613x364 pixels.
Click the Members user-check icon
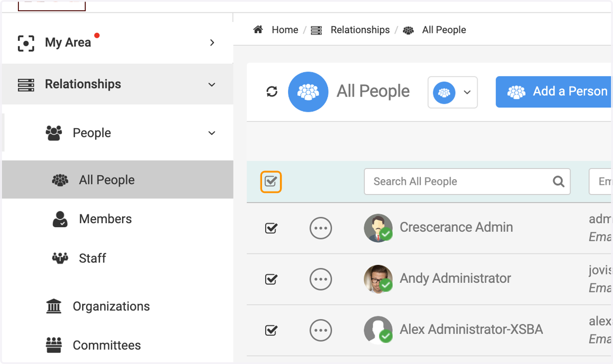click(60, 219)
